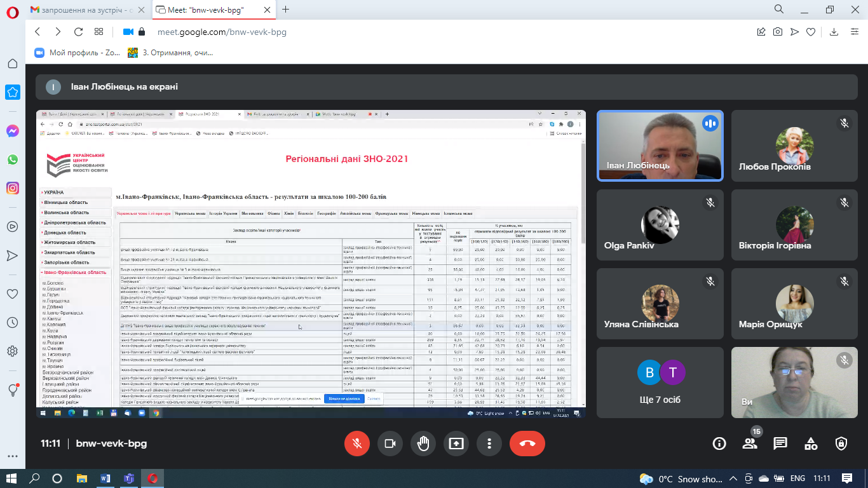Open meeting details info icon
Viewport: 868px width, 488px height.
click(x=719, y=444)
